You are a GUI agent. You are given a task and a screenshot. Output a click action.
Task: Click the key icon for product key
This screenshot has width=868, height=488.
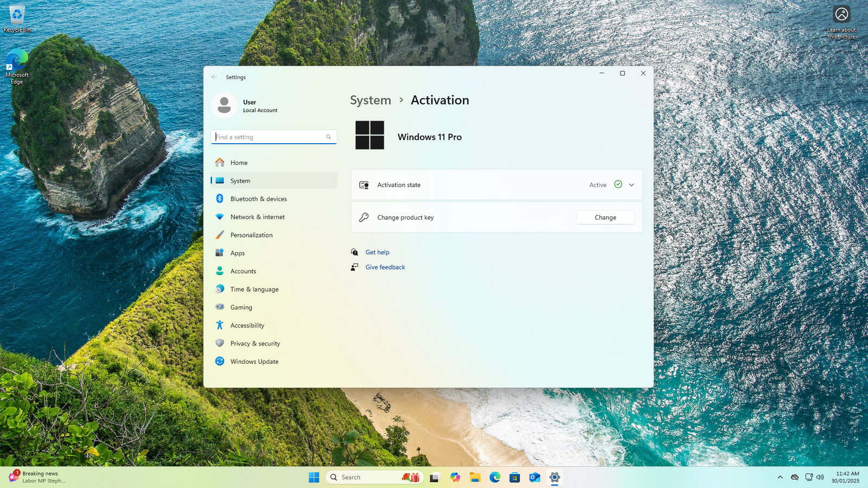point(364,217)
